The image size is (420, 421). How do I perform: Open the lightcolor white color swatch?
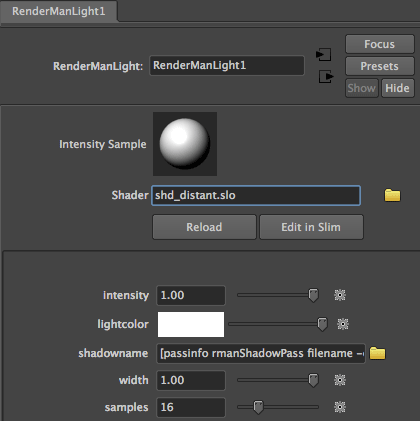pyautogui.click(x=191, y=324)
